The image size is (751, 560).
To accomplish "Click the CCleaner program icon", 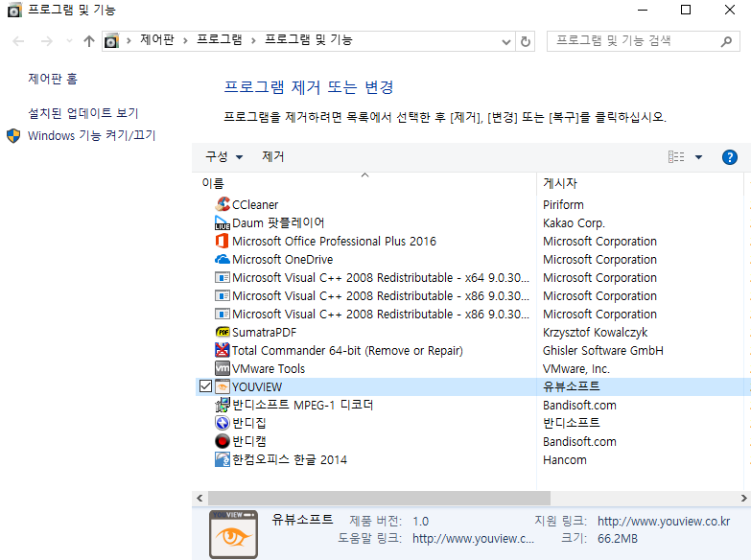I will [223, 204].
